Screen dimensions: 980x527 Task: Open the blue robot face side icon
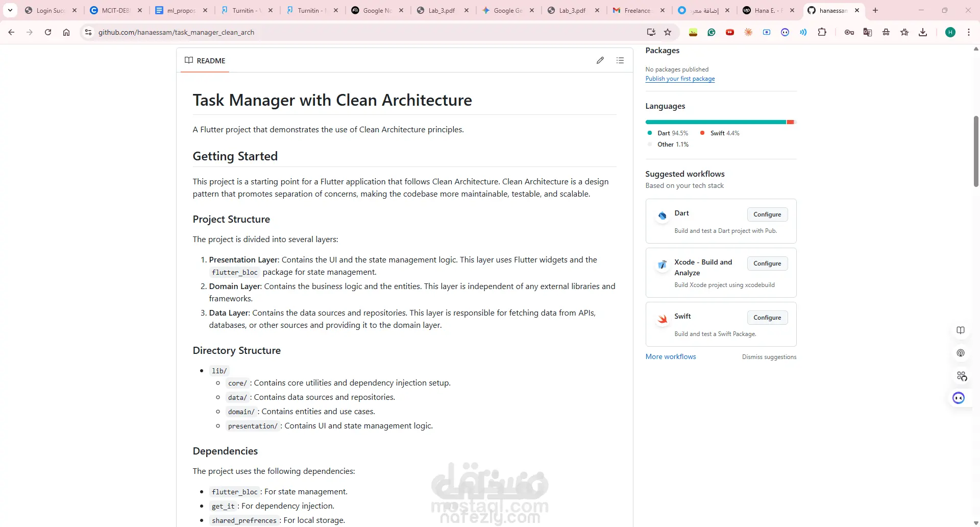[959, 398]
